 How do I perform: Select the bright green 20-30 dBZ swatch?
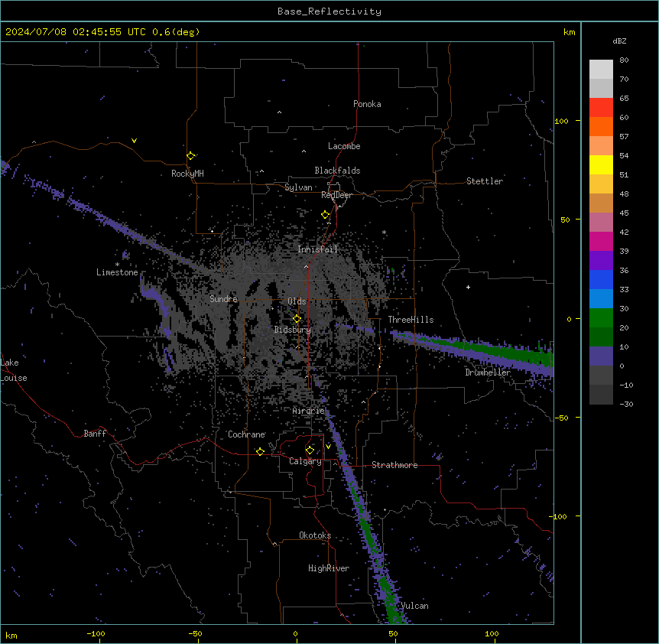point(601,318)
